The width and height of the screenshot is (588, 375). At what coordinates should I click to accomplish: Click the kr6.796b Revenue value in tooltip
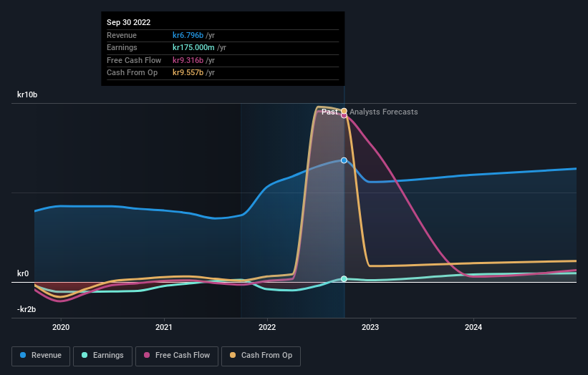188,35
